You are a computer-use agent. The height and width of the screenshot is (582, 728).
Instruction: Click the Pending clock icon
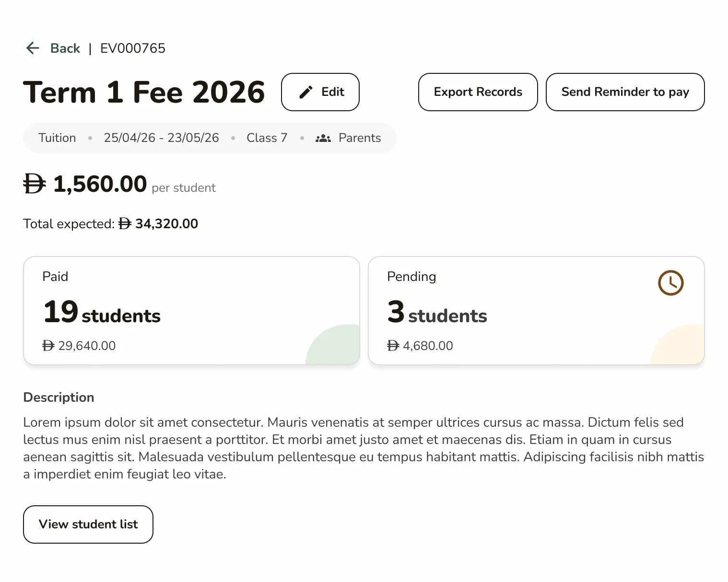point(670,283)
